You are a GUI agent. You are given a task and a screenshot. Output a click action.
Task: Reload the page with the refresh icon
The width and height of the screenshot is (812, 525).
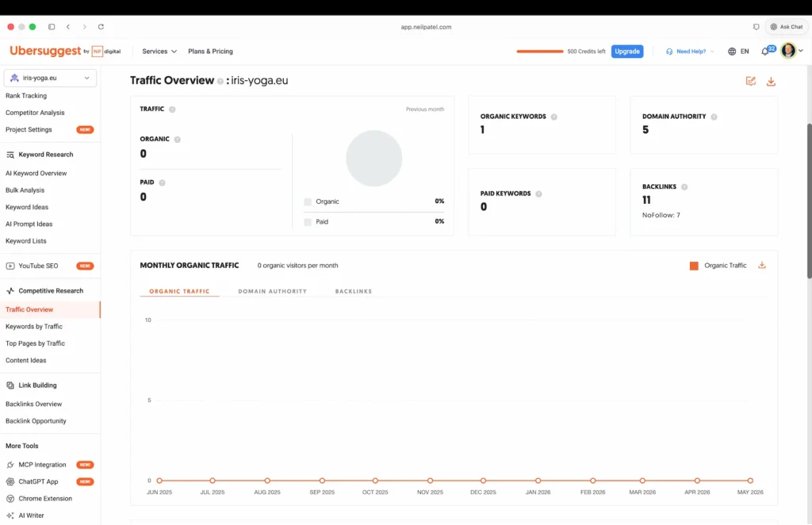point(101,26)
